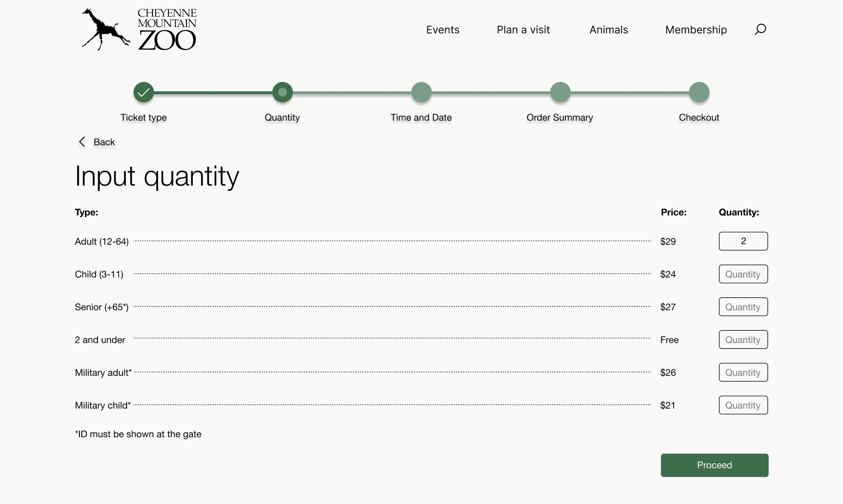Go to the Animals page
This screenshot has width=843, height=504.
pyautogui.click(x=609, y=30)
